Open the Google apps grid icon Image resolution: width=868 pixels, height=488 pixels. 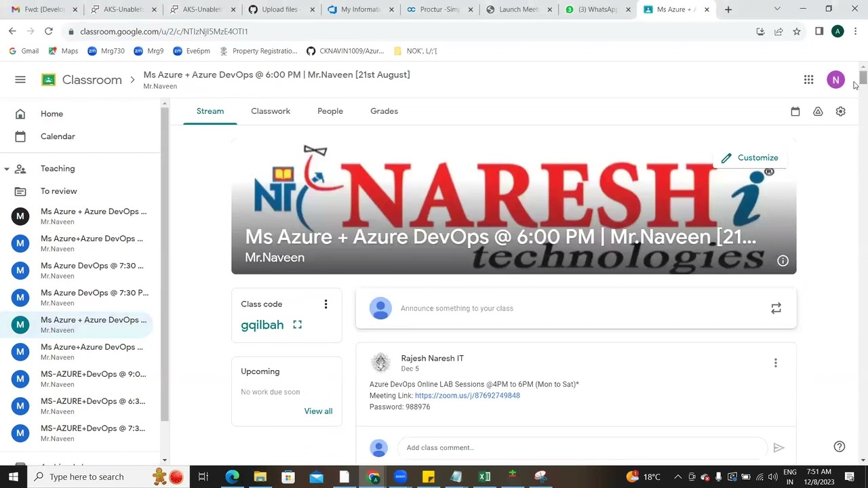808,80
